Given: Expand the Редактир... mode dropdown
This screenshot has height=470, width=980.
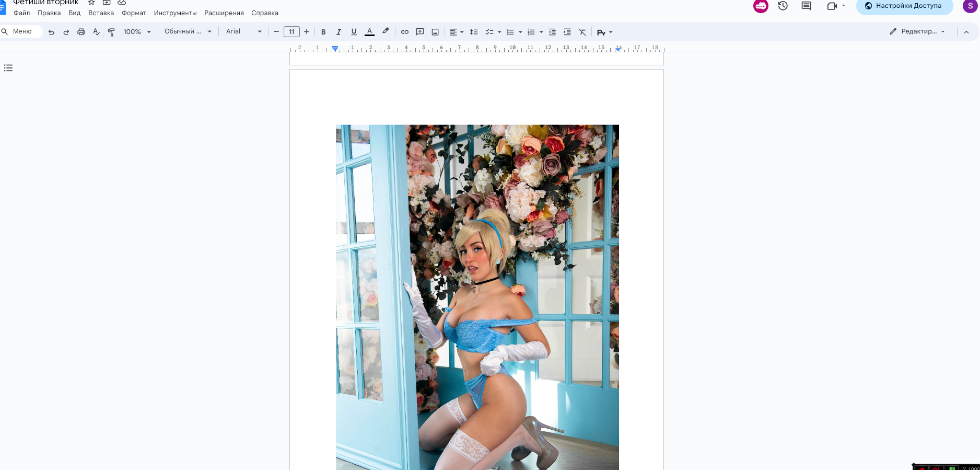Looking at the screenshot, I should pyautogui.click(x=918, y=31).
